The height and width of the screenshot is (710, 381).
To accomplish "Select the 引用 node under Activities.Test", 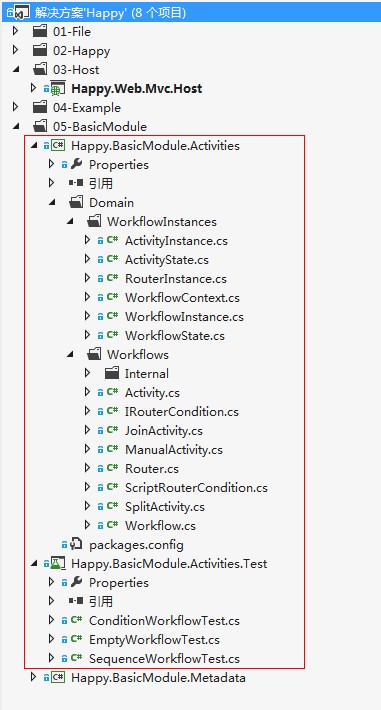I will 101,601.
